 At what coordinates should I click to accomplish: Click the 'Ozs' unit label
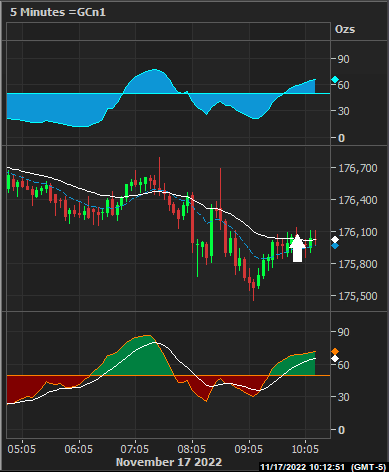[345, 29]
